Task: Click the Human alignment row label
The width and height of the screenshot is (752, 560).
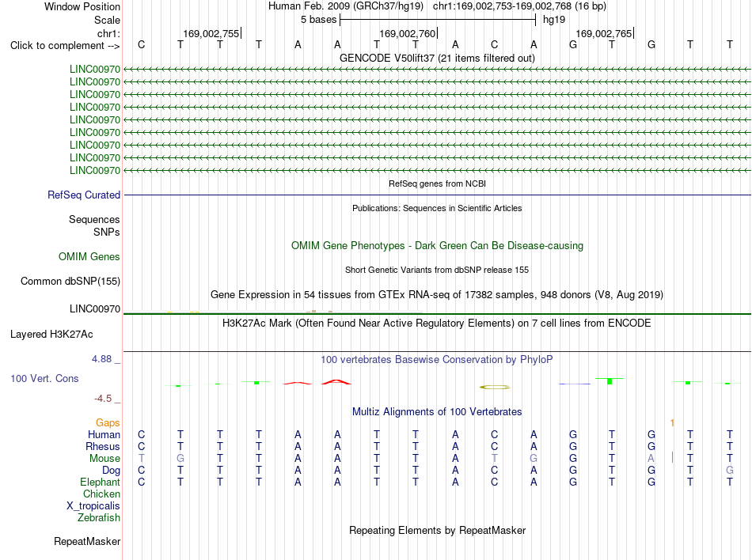Action: click(x=104, y=434)
